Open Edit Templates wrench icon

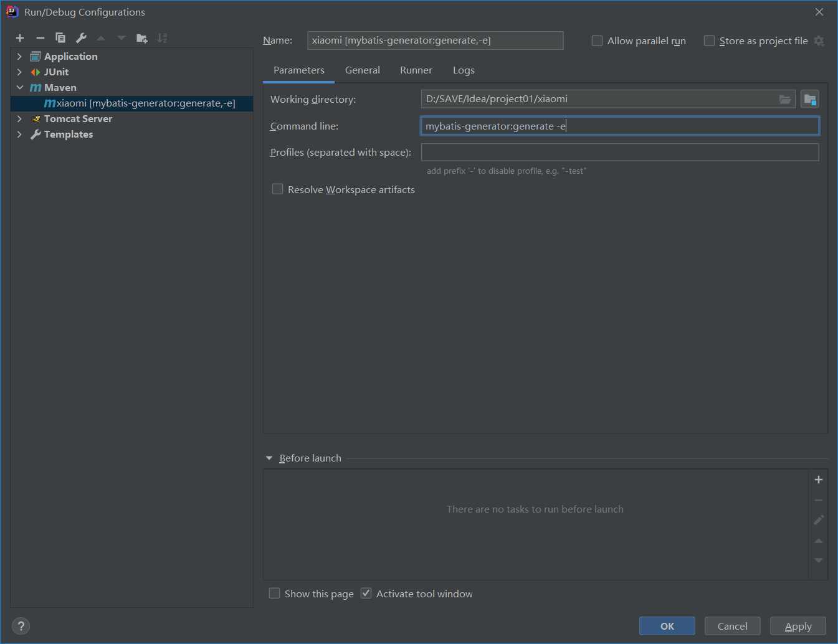coord(81,38)
